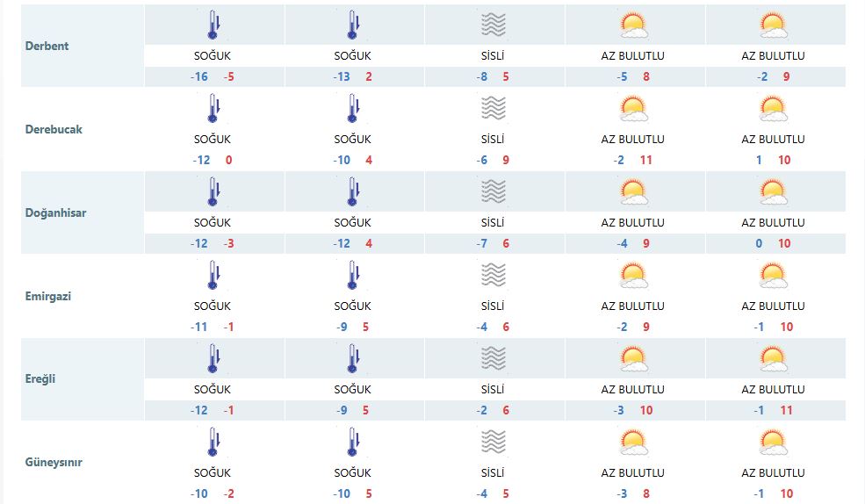
Task: Click Derebucak foggy weather icon
Action: 494,108
